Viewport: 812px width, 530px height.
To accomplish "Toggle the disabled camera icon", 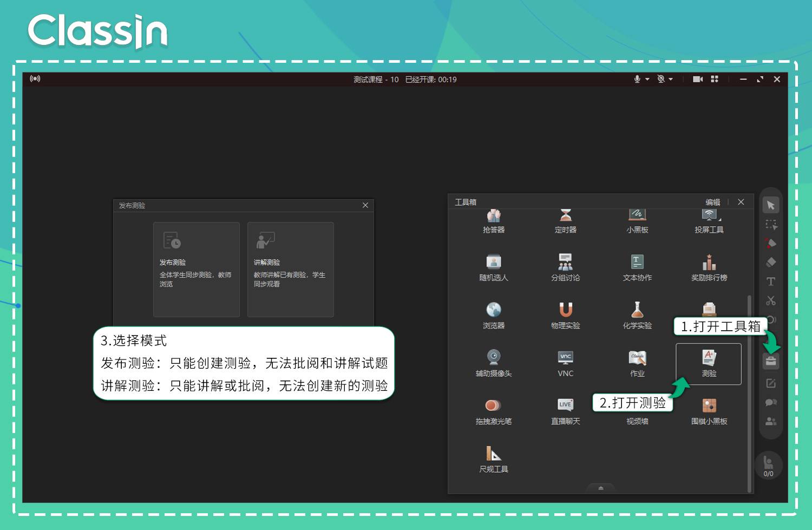I will [661, 79].
